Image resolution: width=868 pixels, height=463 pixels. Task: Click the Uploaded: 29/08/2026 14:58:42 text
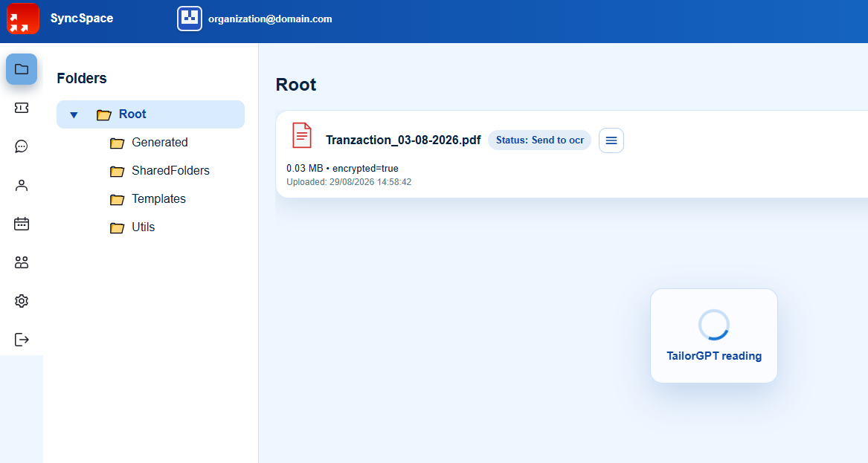pos(349,182)
